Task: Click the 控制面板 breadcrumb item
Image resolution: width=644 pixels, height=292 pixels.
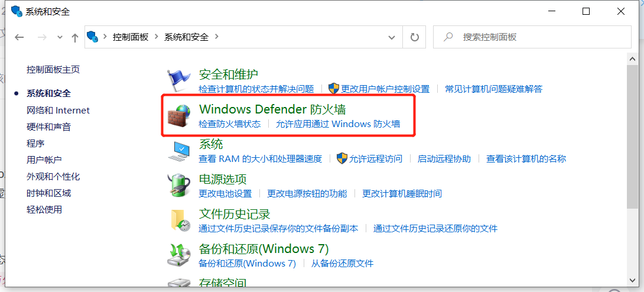Action: click(x=131, y=37)
